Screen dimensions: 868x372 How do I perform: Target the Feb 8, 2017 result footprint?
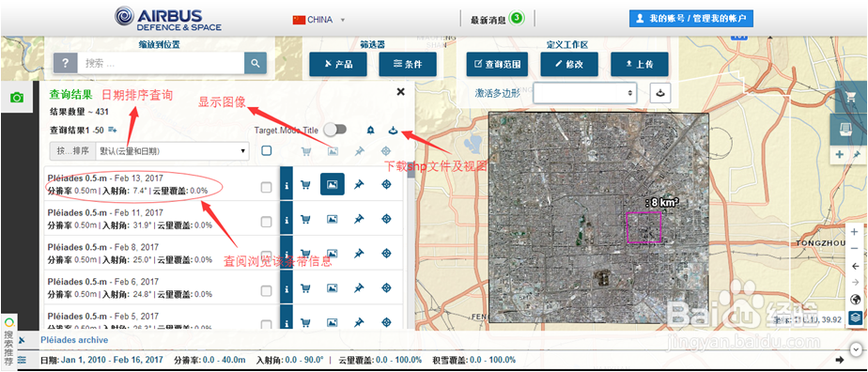(x=386, y=254)
